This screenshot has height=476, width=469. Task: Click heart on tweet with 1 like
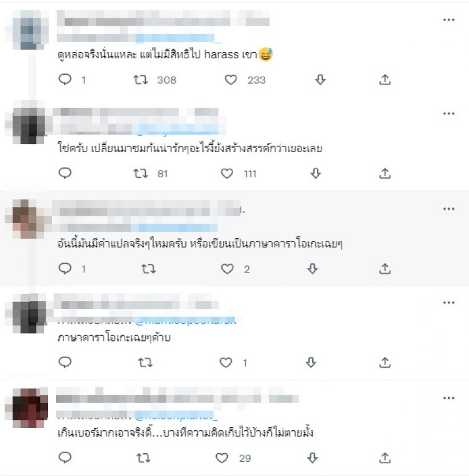[225, 363]
